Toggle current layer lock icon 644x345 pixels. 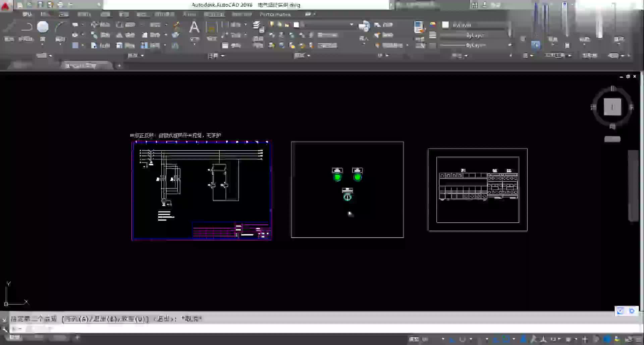coord(287,24)
